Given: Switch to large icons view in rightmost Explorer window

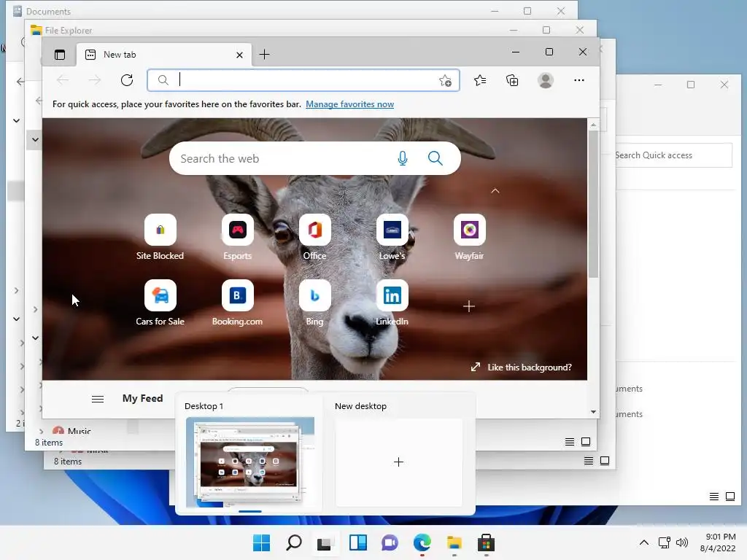Looking at the screenshot, I should click(730, 497).
